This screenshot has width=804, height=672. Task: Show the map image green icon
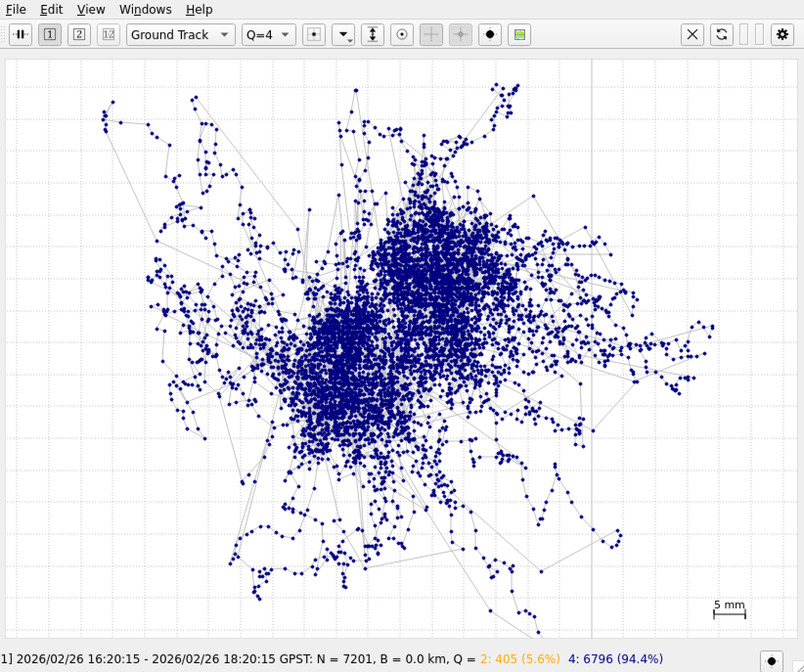pyautogui.click(x=519, y=35)
